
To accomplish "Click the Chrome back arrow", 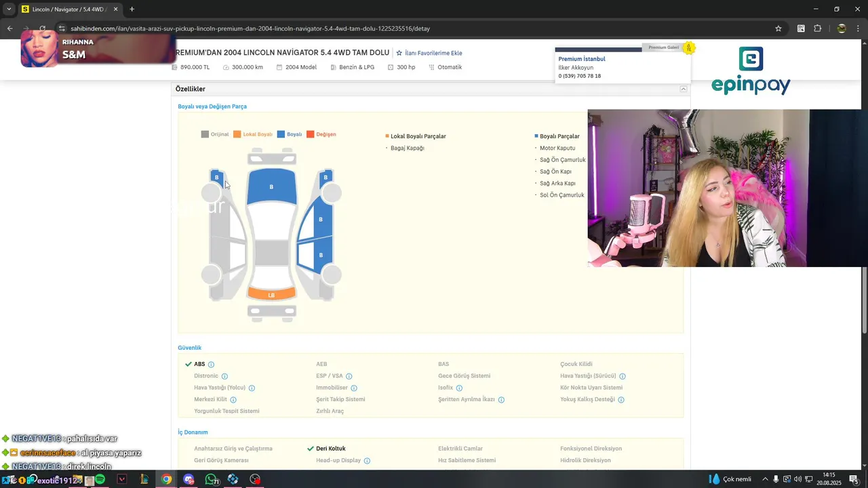I will (x=9, y=28).
